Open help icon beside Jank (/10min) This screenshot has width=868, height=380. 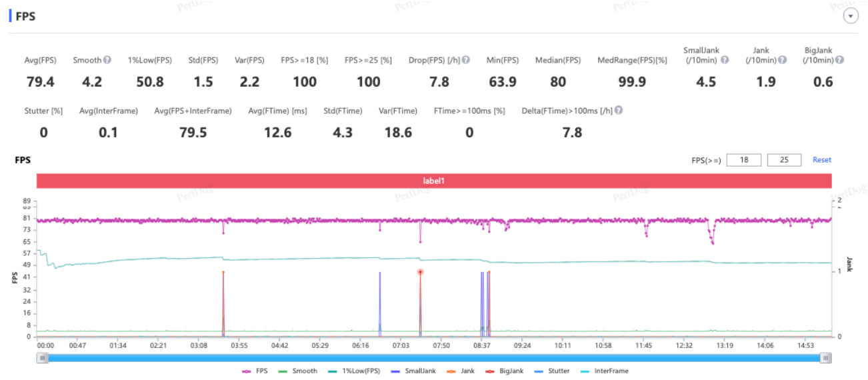(783, 60)
